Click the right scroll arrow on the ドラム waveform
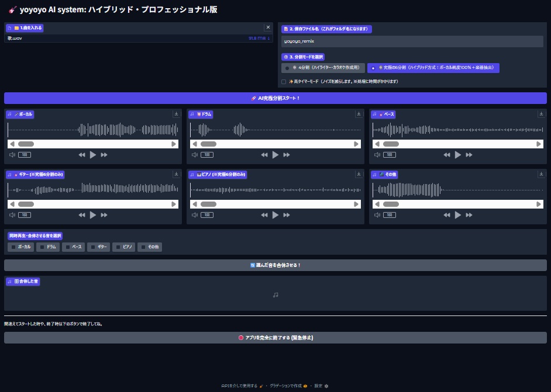 click(x=356, y=144)
